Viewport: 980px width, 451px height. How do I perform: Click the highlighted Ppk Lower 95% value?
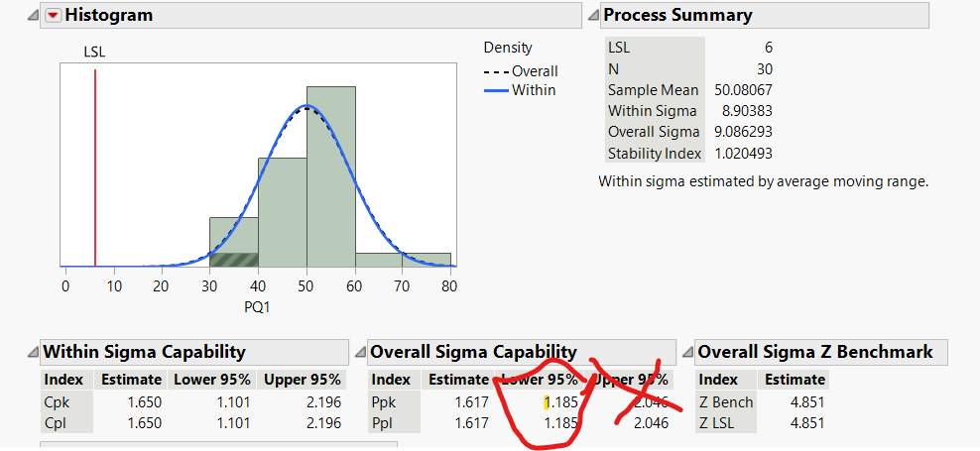click(560, 401)
